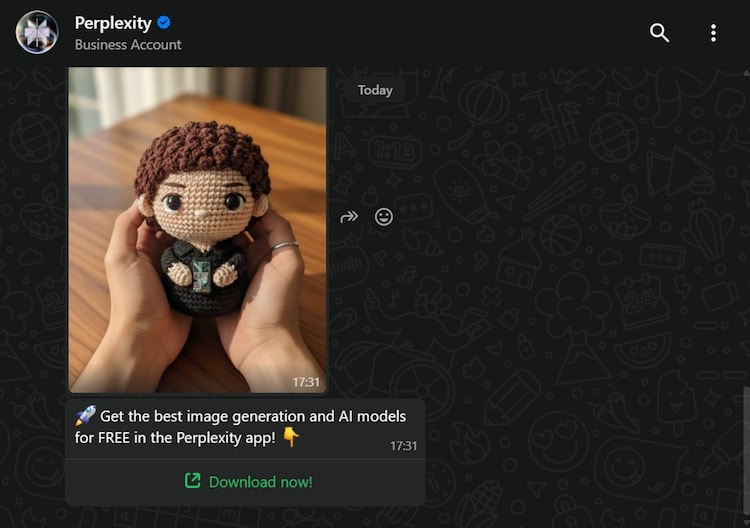
Task: Click the Perplexity profile picture
Action: [37, 33]
